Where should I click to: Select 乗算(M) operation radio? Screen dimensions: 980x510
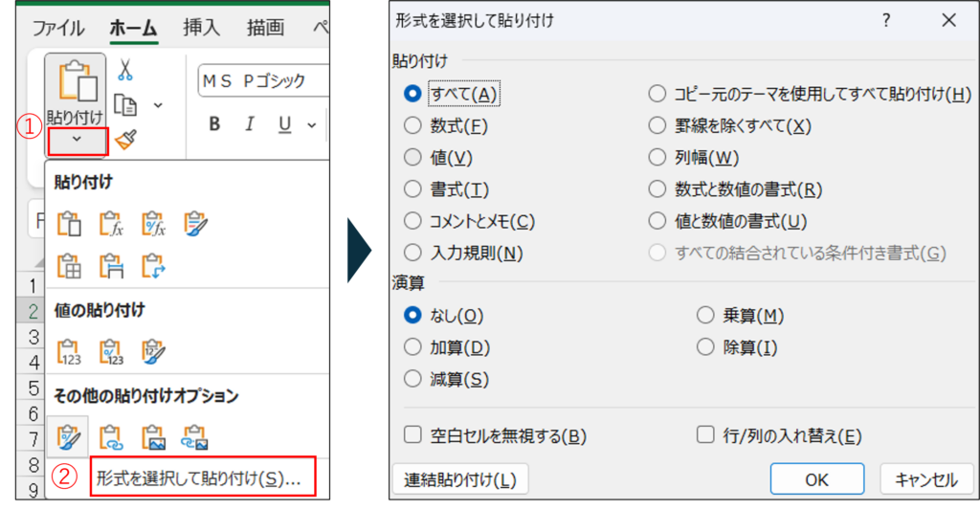coord(705,315)
